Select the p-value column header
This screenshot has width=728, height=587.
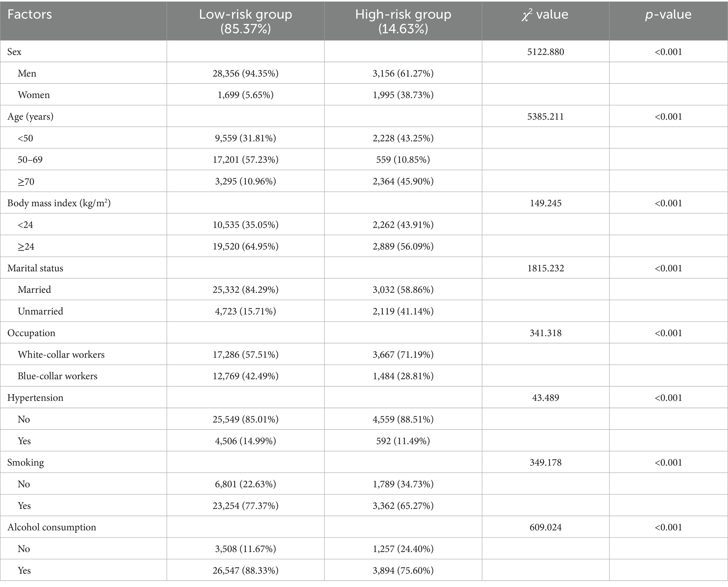[x=668, y=15]
